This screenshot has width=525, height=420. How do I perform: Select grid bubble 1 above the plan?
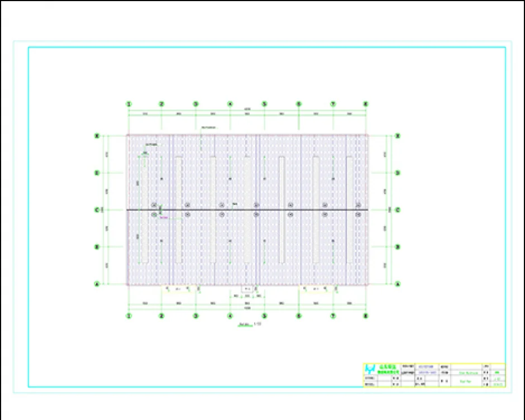point(128,104)
